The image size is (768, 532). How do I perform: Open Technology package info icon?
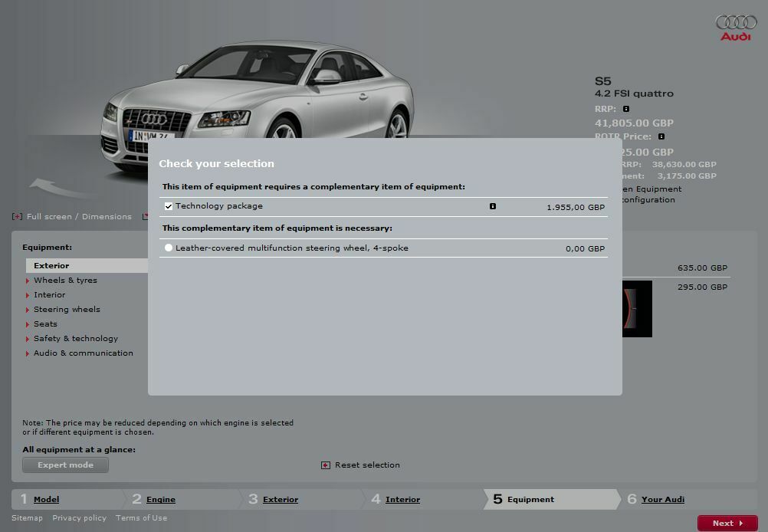tap(493, 206)
